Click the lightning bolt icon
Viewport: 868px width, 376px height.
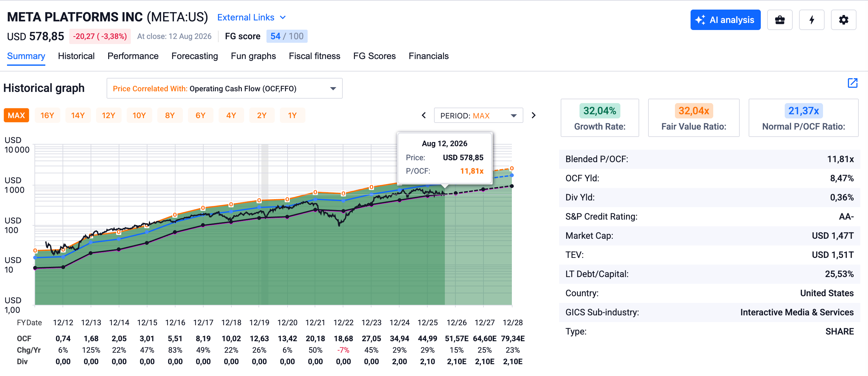pos(812,20)
